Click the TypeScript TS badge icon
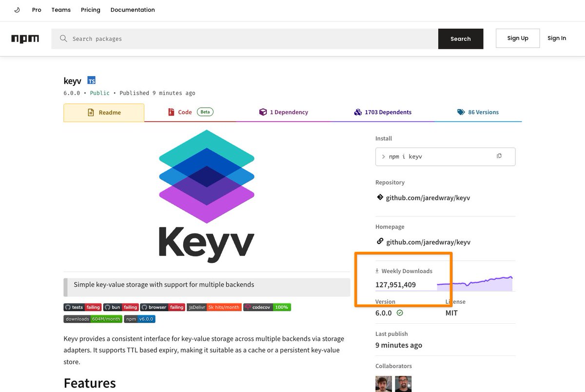 click(x=92, y=80)
